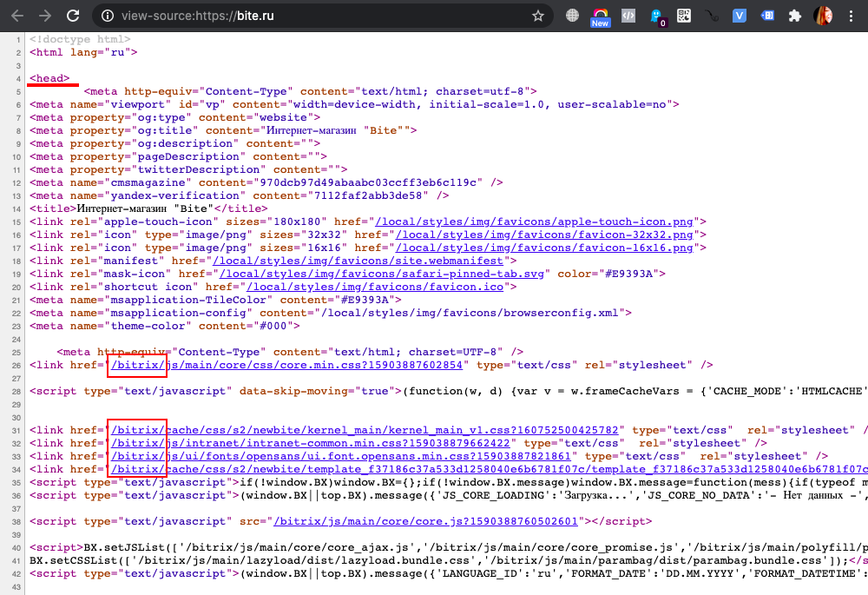Open the rainbow extension marked New
This screenshot has height=595, width=868.
[600, 17]
